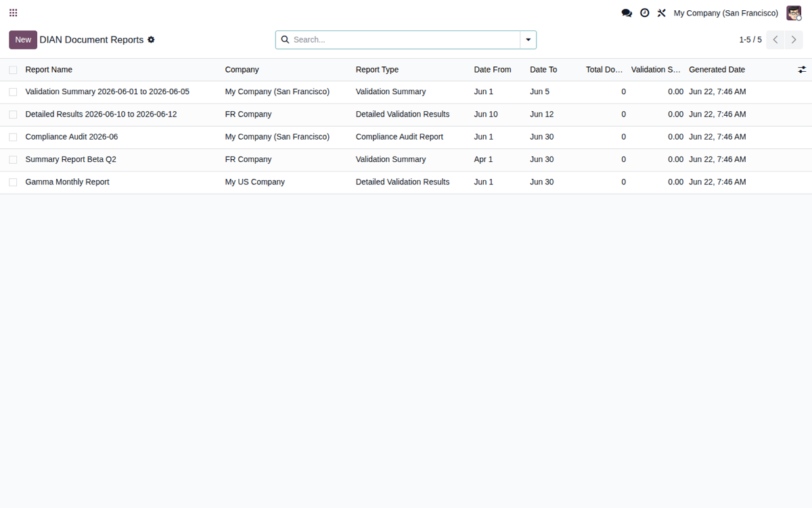Click Validation Summary type in first row
This screenshot has width=812, height=508.
(x=390, y=91)
